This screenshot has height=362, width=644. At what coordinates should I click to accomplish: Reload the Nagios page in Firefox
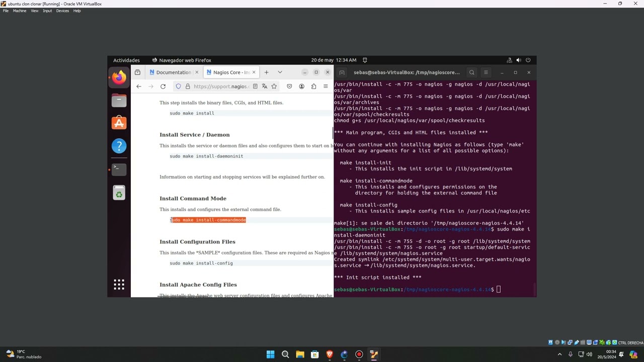(163, 86)
